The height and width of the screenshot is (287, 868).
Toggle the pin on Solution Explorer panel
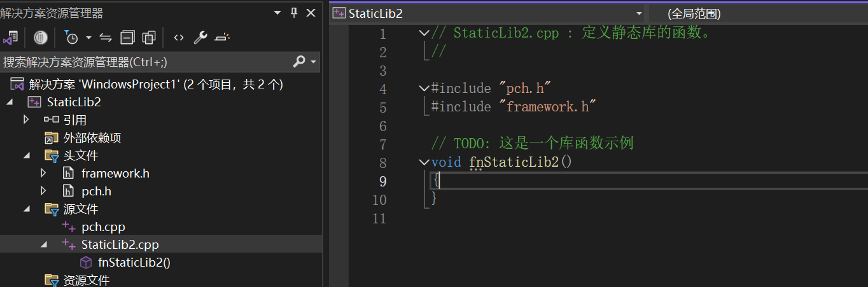[293, 13]
